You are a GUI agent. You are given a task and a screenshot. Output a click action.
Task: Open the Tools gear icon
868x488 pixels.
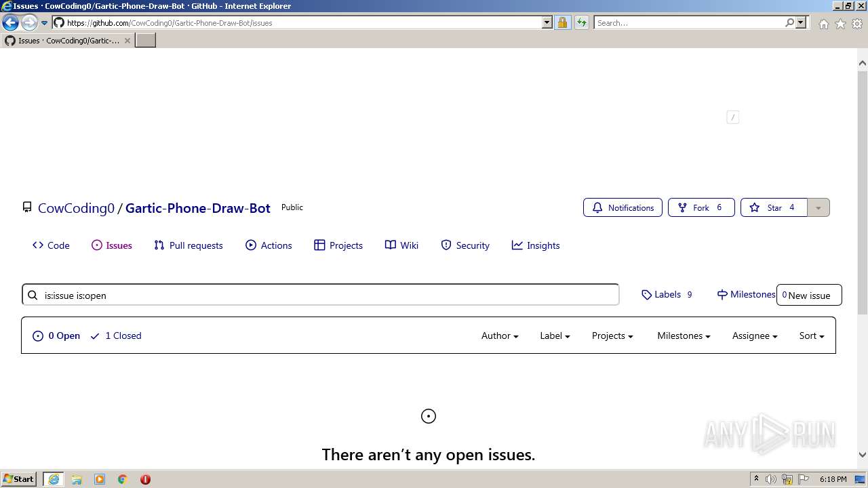857,23
